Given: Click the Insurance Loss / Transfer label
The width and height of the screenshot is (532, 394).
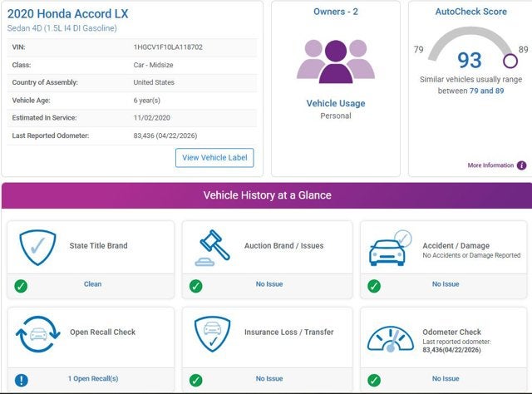Looking at the screenshot, I should pos(288,332).
